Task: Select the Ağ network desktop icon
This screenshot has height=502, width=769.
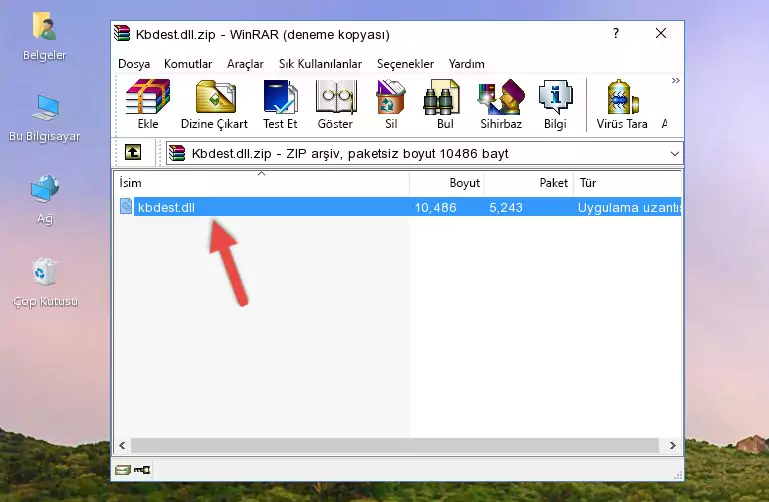Action: [x=45, y=200]
